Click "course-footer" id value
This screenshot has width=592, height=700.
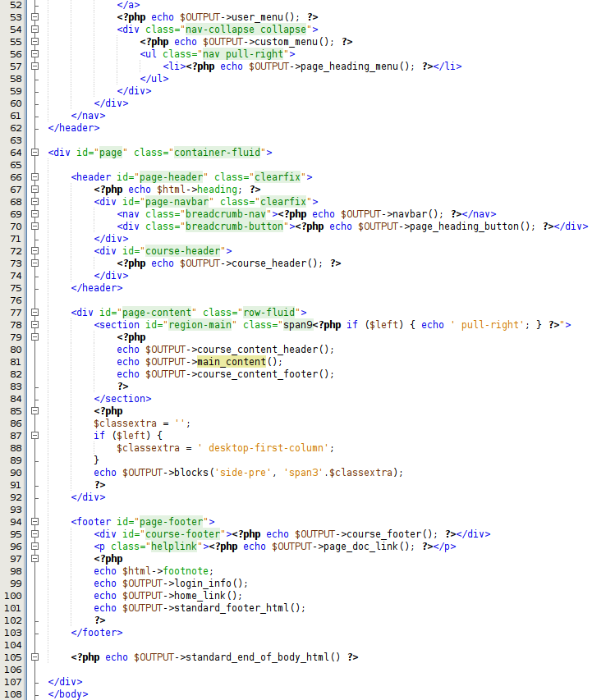tap(183, 534)
